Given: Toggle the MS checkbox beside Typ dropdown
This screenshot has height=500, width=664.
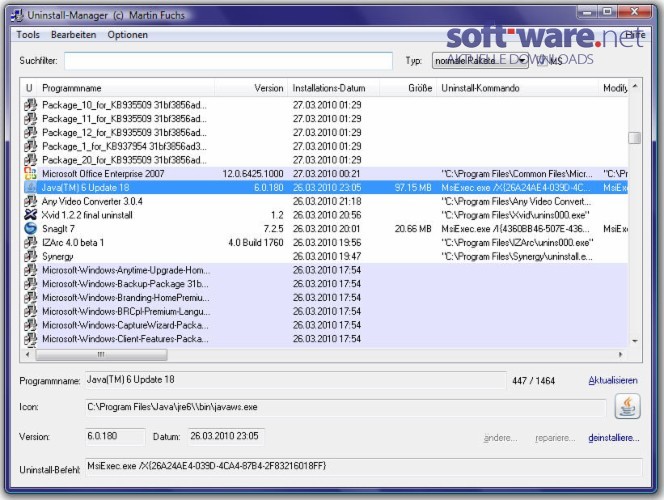Looking at the screenshot, I should point(540,61).
